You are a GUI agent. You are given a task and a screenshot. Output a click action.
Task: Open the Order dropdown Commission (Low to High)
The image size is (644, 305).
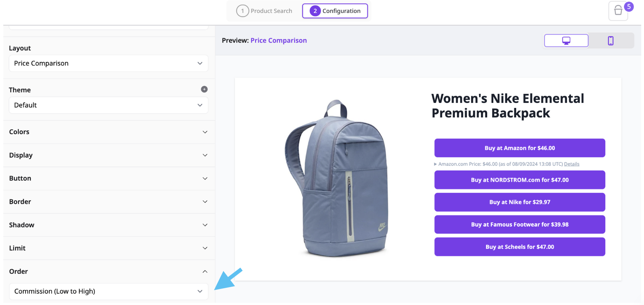pyautogui.click(x=108, y=291)
